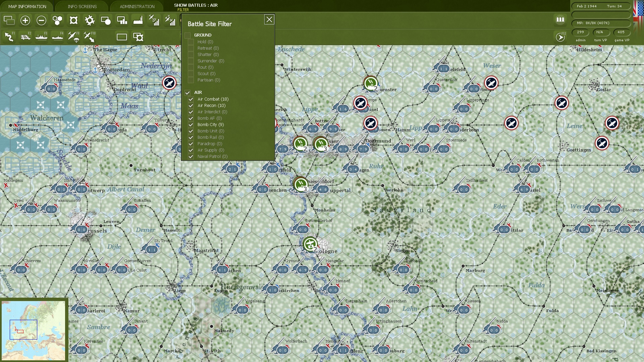Select the air transfer F10 icon
Image resolution: width=644 pixels, height=362 pixels.
click(90, 37)
